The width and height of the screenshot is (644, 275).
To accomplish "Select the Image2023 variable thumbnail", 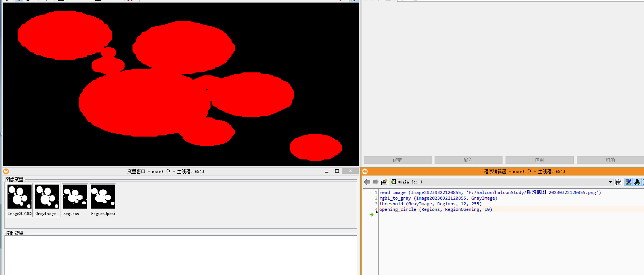I will pyautogui.click(x=20, y=200).
